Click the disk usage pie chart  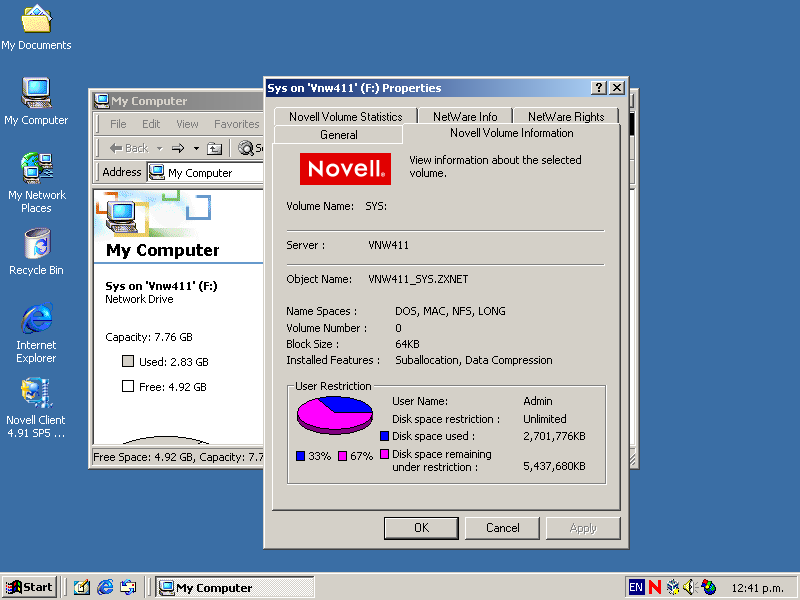(335, 415)
